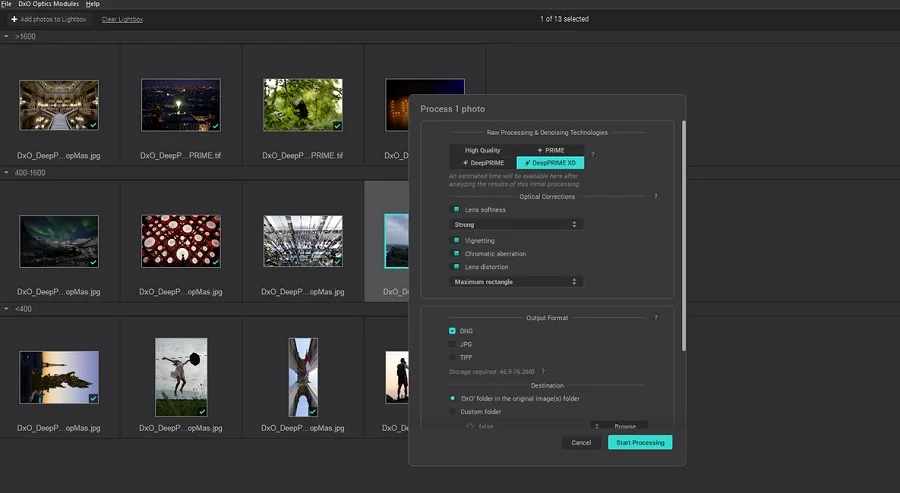Image resolution: width=900 pixels, height=493 pixels.
Task: Click help icon next to Storage required
Action: coord(543,371)
